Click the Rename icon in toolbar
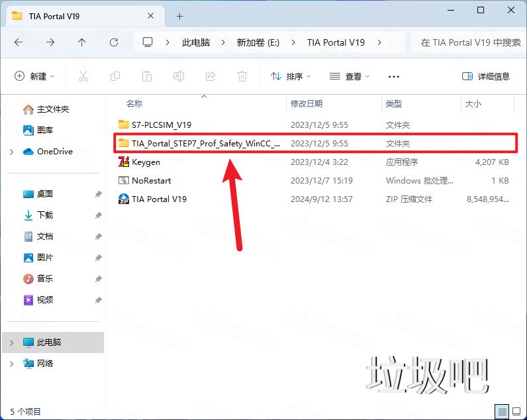This screenshot has width=527, height=420. point(179,76)
